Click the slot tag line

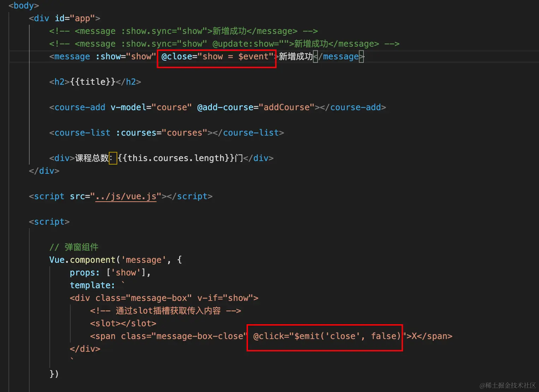123,323
